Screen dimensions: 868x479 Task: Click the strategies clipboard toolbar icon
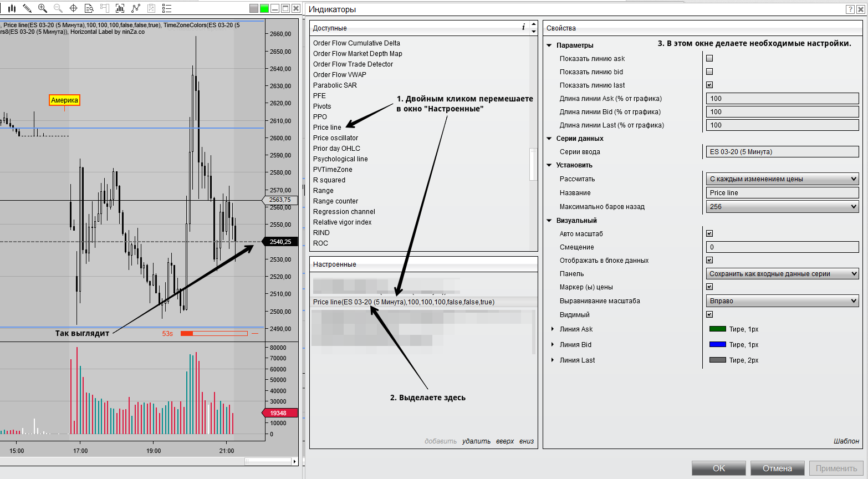[151, 8]
